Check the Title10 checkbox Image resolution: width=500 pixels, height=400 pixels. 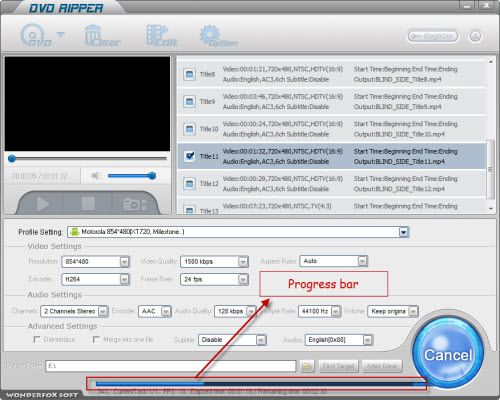[189, 129]
